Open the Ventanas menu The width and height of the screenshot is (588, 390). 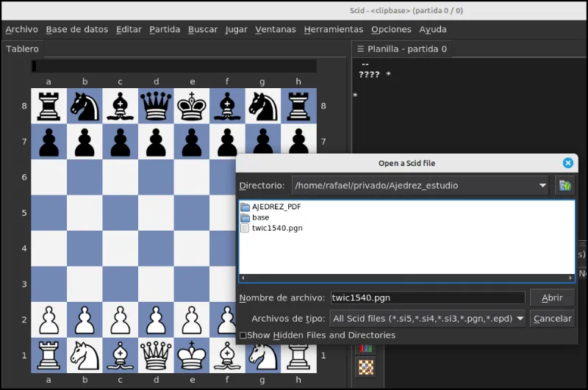point(276,29)
